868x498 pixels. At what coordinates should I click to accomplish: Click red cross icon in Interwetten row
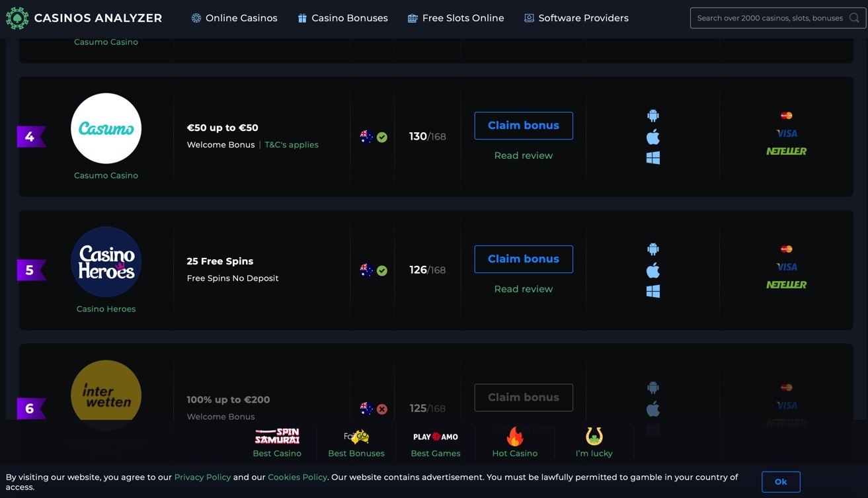(382, 409)
